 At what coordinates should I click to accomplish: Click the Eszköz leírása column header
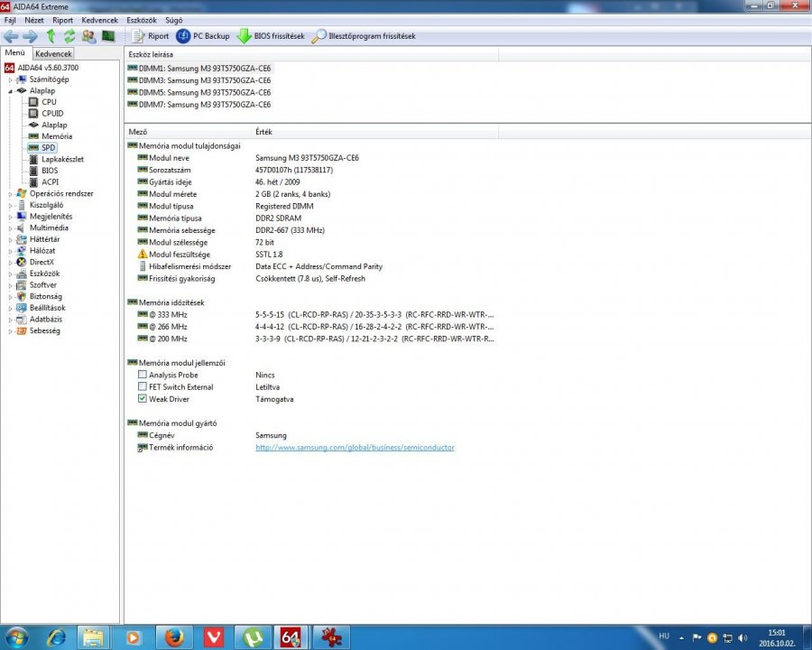click(x=311, y=54)
